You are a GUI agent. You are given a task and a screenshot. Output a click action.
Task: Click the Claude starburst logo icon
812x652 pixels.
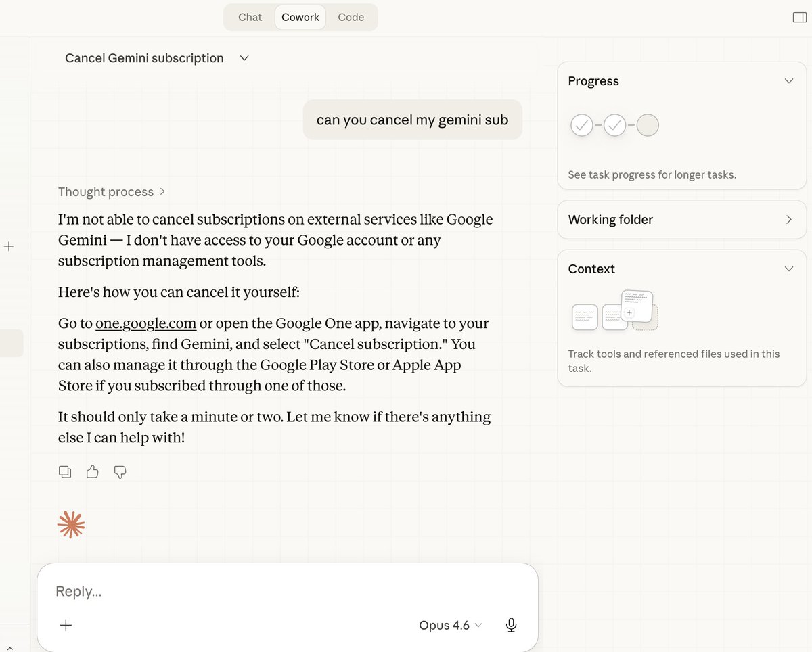tap(71, 524)
